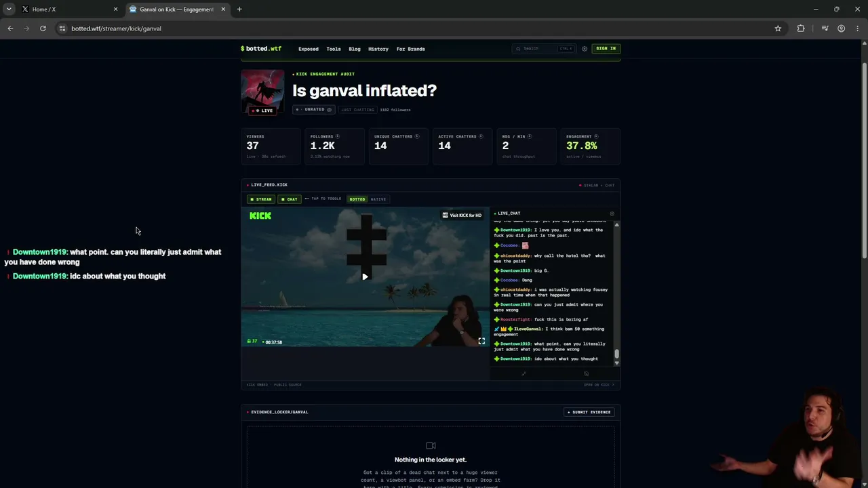This screenshot has height=488, width=868.
Task: Go to the botted.wtf home logo
Action: pos(261,49)
